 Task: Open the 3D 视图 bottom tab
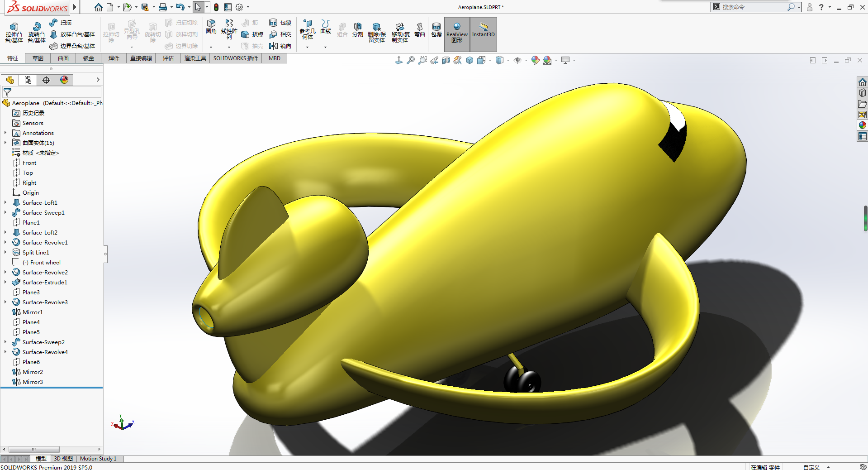(63, 459)
